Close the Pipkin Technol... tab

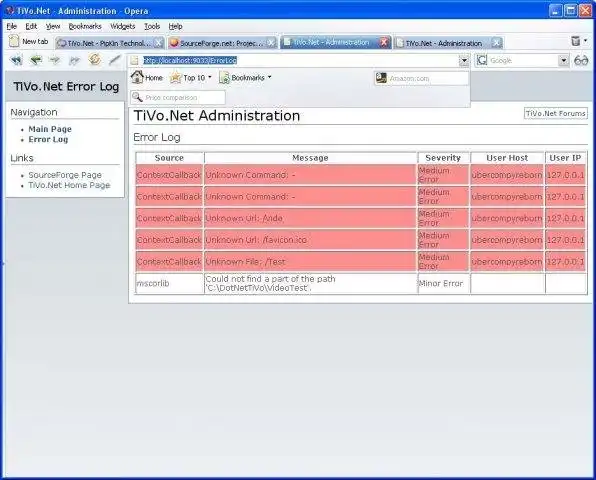click(159, 43)
